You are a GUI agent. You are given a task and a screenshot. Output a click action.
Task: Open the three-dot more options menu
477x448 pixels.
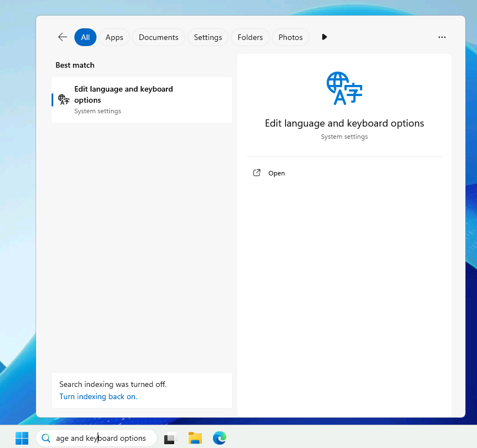[442, 37]
